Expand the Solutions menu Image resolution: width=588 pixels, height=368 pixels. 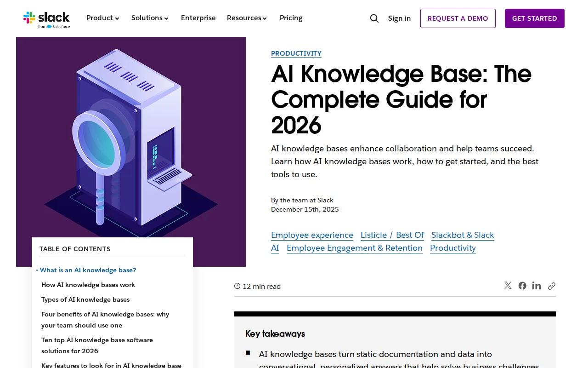click(x=150, y=18)
